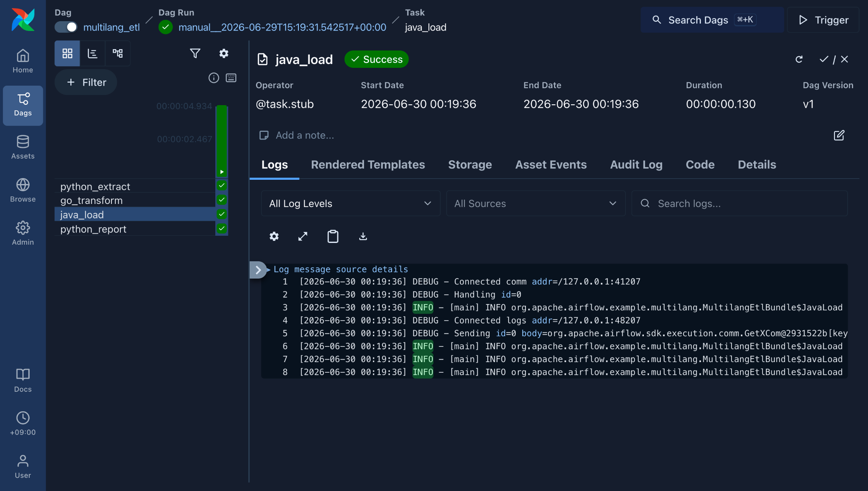Open the multilang_etl Dag link

coord(111,27)
